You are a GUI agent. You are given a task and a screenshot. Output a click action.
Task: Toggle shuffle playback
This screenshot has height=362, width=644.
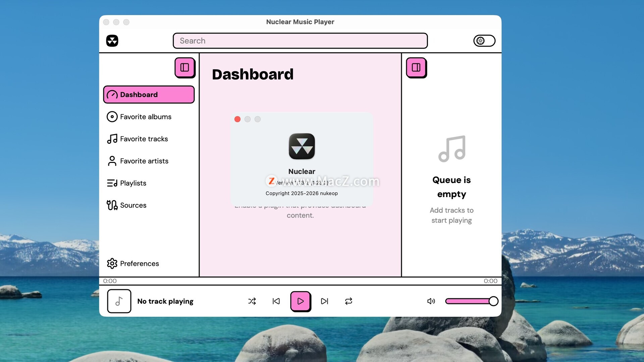252,301
